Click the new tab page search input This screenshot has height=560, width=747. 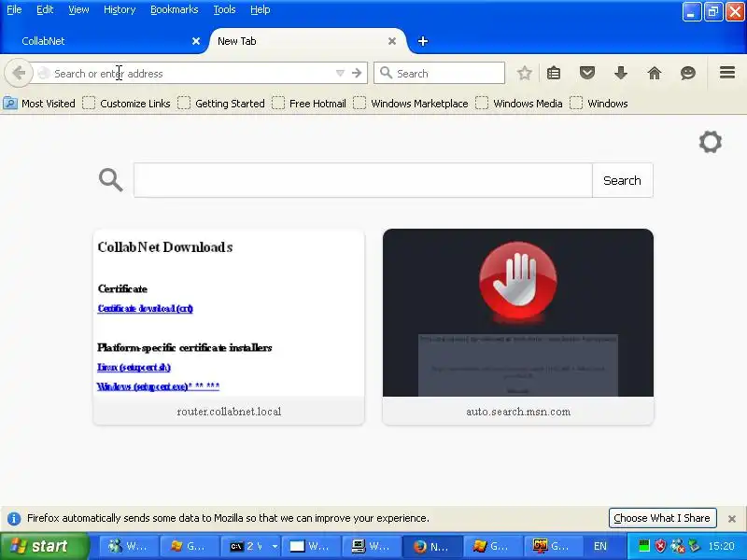point(363,180)
